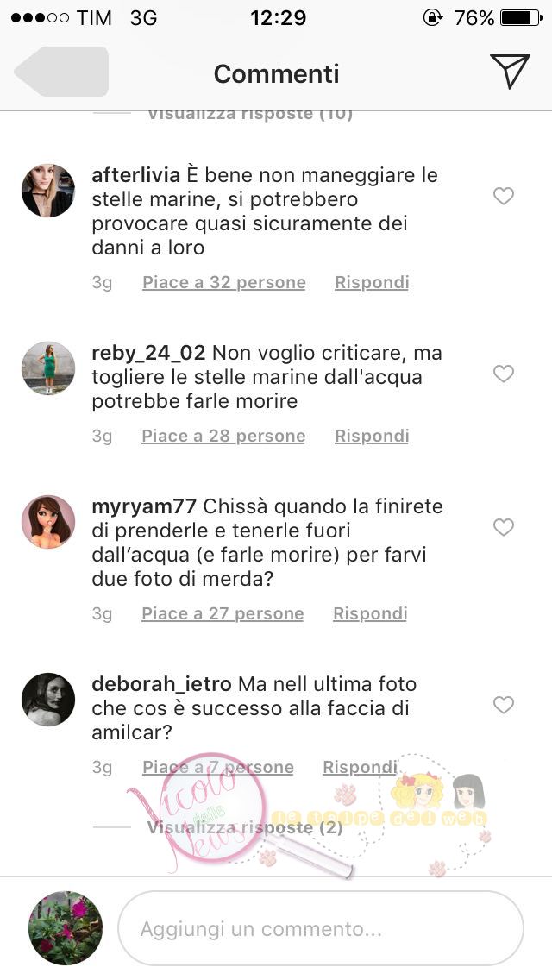View Piace a 28 persone likes list

pos(223,436)
